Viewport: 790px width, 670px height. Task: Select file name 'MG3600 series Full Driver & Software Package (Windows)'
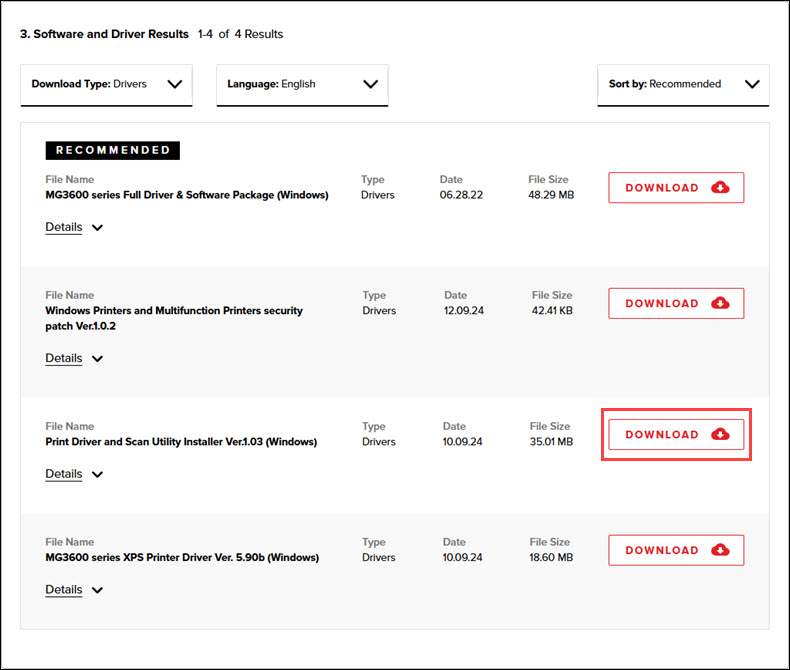pos(187,195)
